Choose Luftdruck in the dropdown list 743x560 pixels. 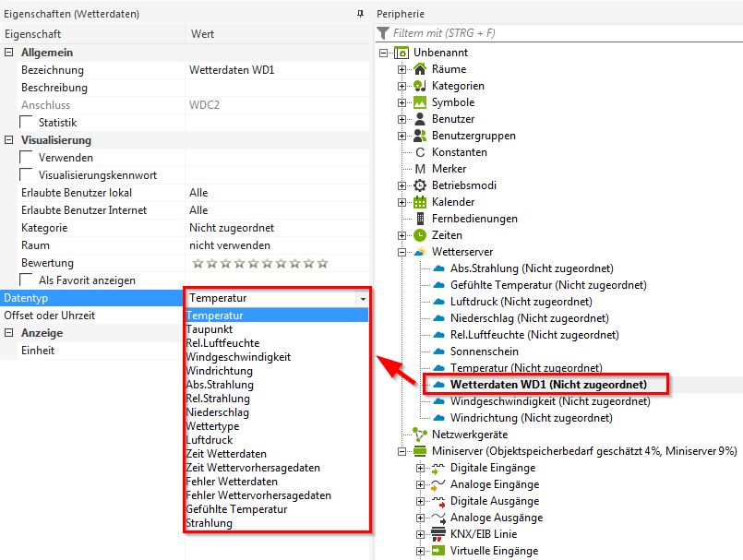[x=210, y=440]
